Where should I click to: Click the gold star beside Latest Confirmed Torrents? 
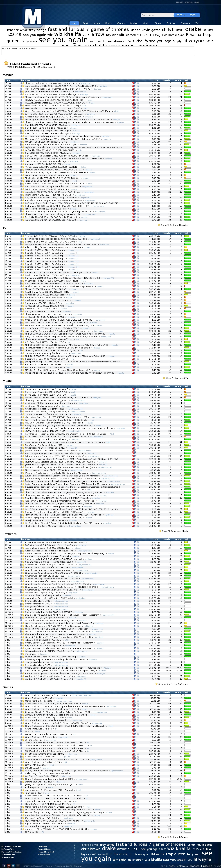pos(6,63)
